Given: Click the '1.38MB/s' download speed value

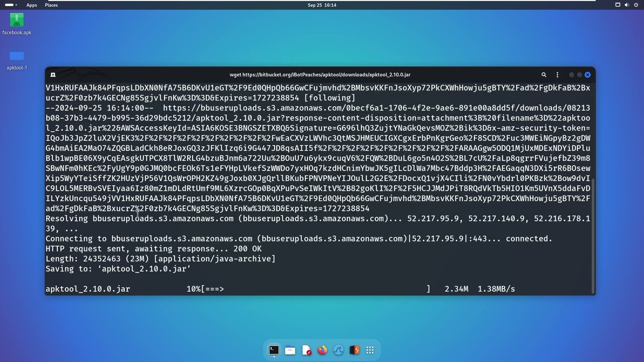Looking at the screenshot, I should (x=496, y=289).
